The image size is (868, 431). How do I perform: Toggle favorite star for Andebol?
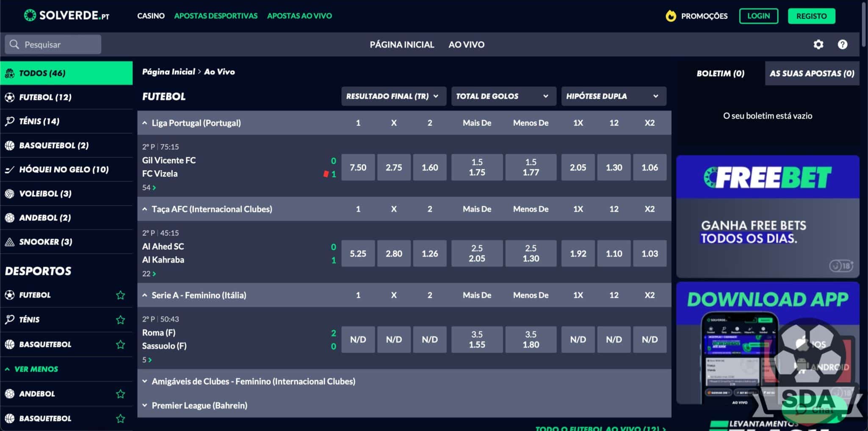[121, 394]
